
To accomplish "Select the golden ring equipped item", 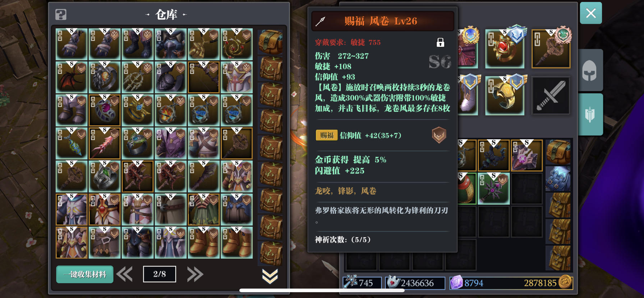I will tap(505, 96).
